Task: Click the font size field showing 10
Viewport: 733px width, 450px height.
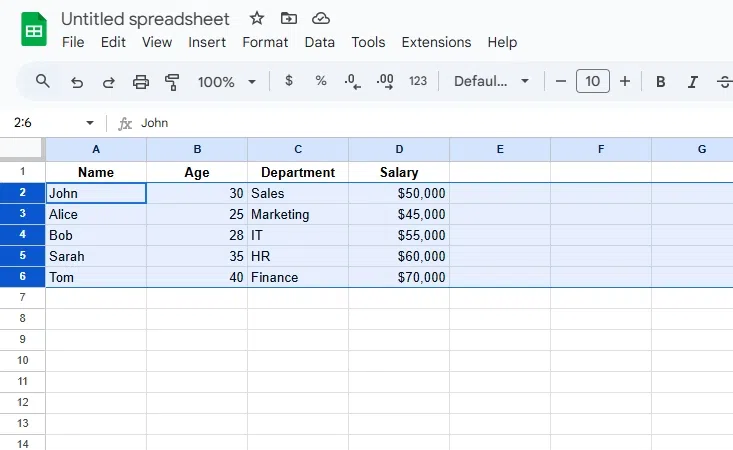Action: coord(593,81)
